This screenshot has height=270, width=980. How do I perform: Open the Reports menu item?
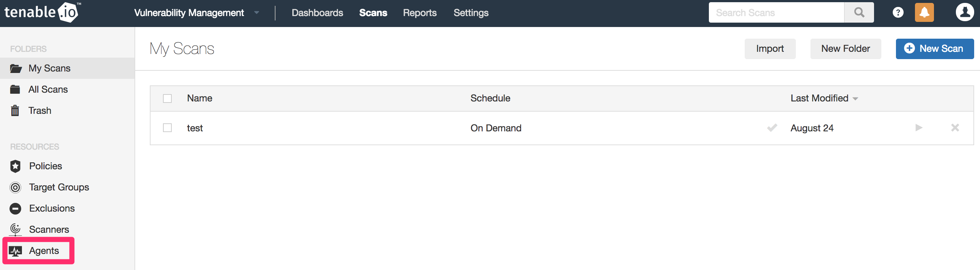tap(419, 12)
